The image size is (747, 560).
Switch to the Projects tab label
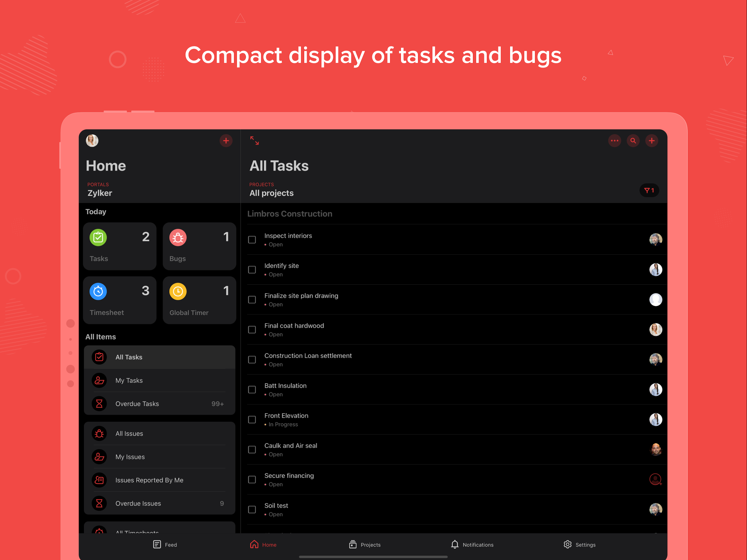point(370,545)
